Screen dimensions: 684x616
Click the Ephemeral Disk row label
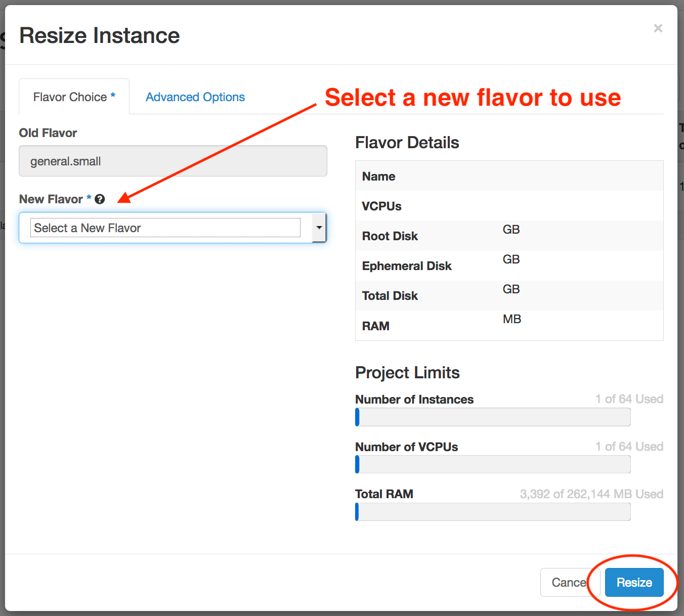pyautogui.click(x=407, y=266)
